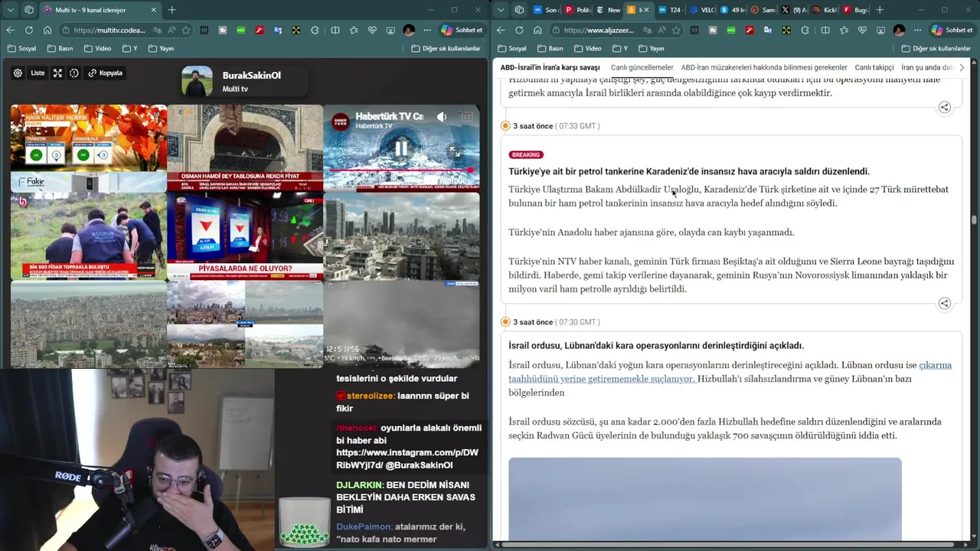Expand tab search chevron in left browser

tap(10, 10)
